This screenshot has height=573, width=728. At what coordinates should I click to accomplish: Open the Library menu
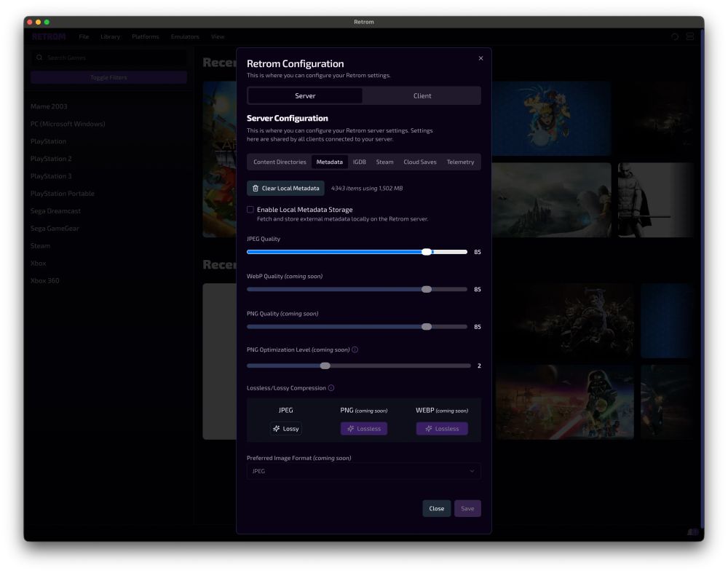click(x=110, y=36)
